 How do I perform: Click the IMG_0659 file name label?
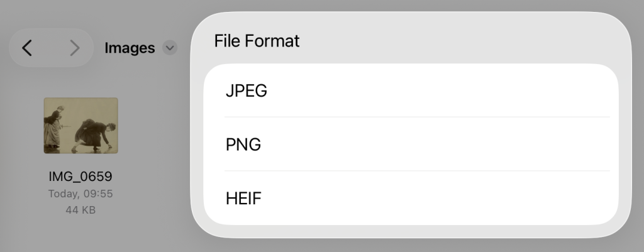(80, 177)
